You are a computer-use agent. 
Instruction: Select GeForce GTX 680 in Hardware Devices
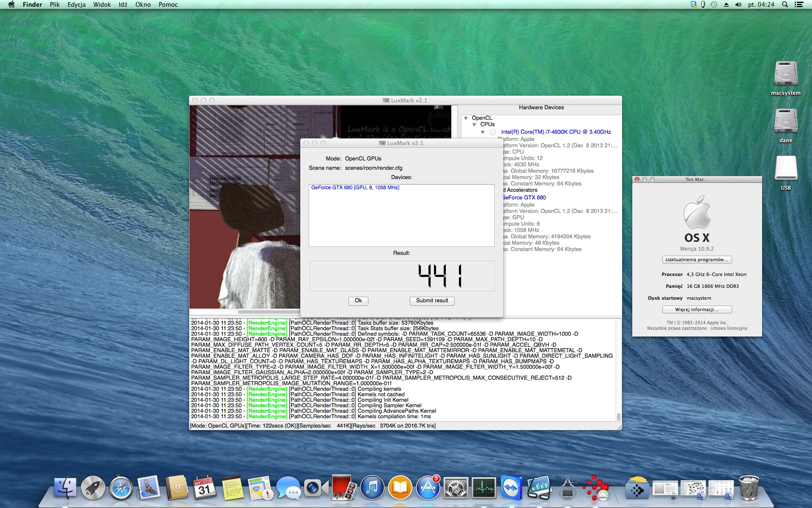(524, 198)
